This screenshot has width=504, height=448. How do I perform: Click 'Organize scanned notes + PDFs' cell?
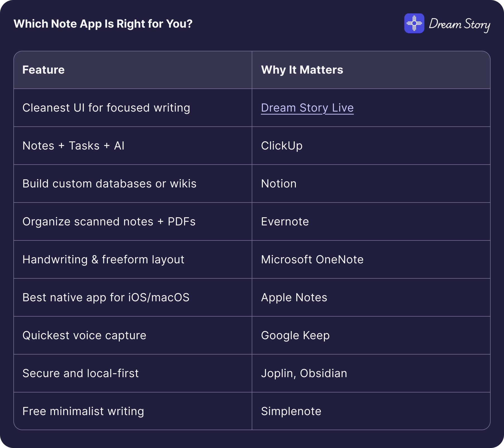point(133,222)
